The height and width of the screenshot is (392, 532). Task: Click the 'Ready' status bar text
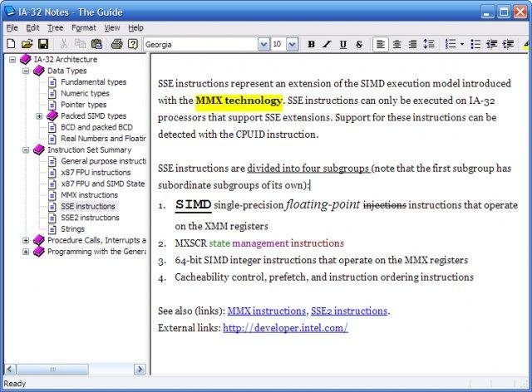click(15, 384)
